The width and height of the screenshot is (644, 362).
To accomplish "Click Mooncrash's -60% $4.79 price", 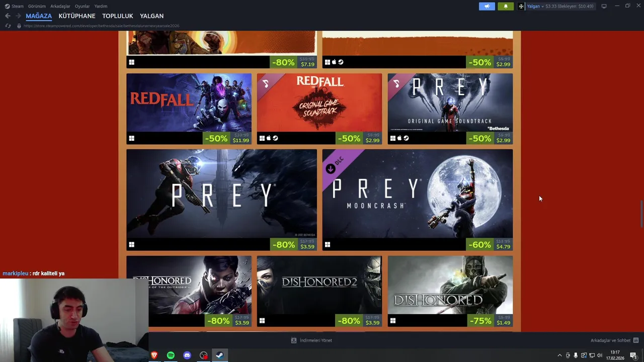I will (490, 244).
